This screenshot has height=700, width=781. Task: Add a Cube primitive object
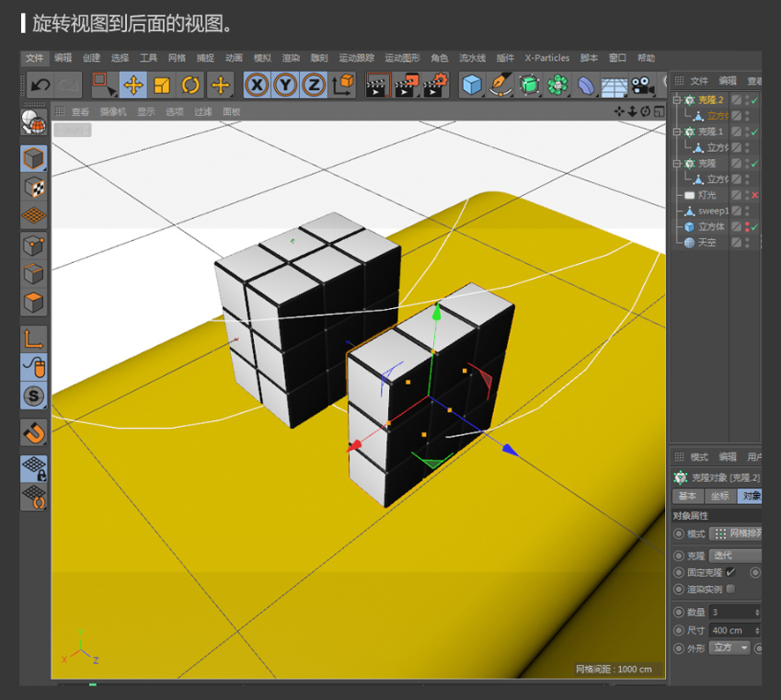[x=472, y=86]
